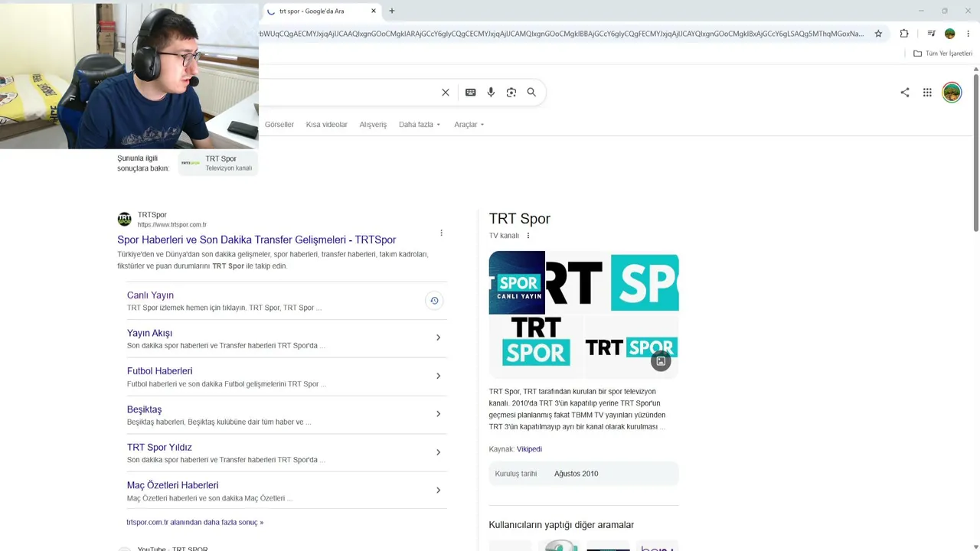Search by image with the Lens icon
980x551 pixels.
511,93
